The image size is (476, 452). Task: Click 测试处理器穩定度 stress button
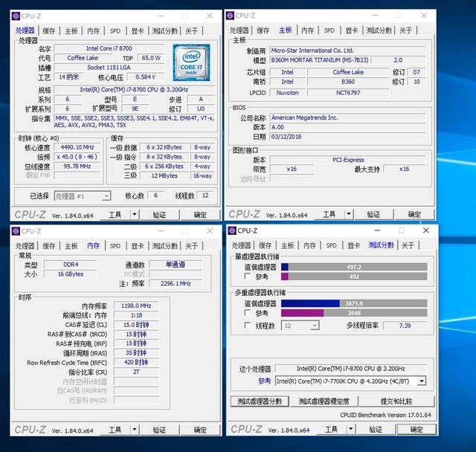(x=324, y=401)
